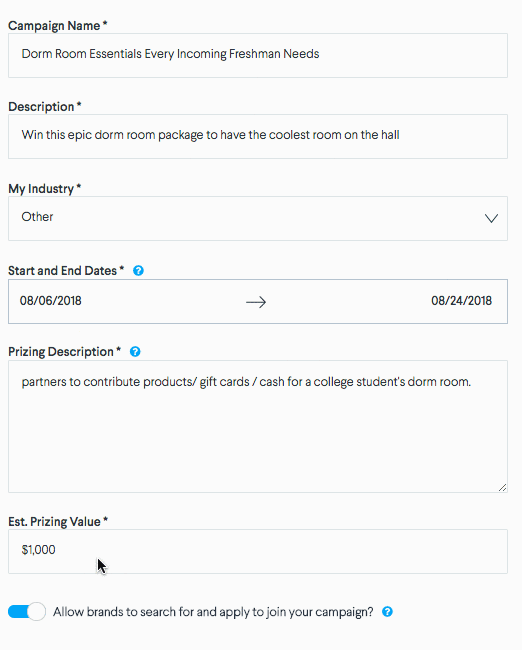Select the start date 08/06/2018
This screenshot has height=650, width=522.
(51, 301)
